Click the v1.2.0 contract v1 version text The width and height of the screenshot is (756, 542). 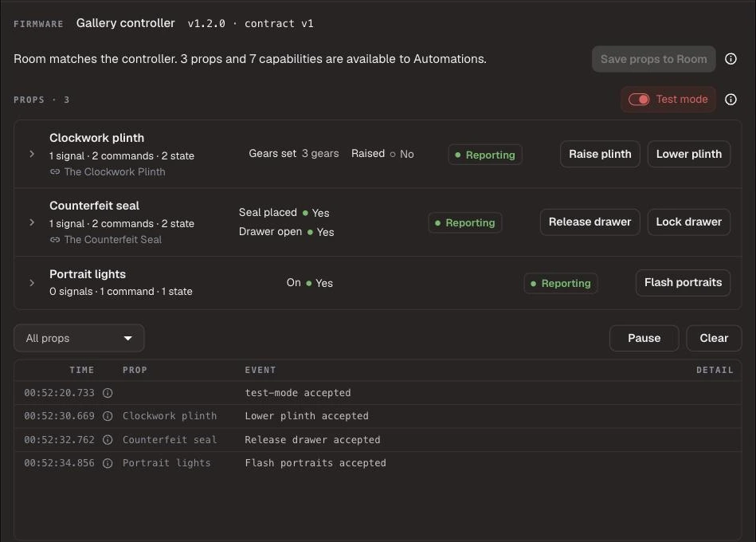(251, 24)
